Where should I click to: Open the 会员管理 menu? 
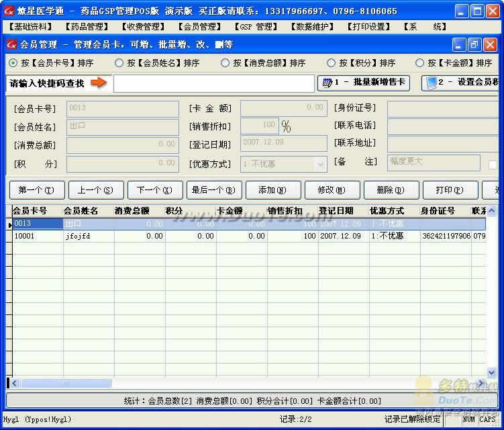click(199, 27)
